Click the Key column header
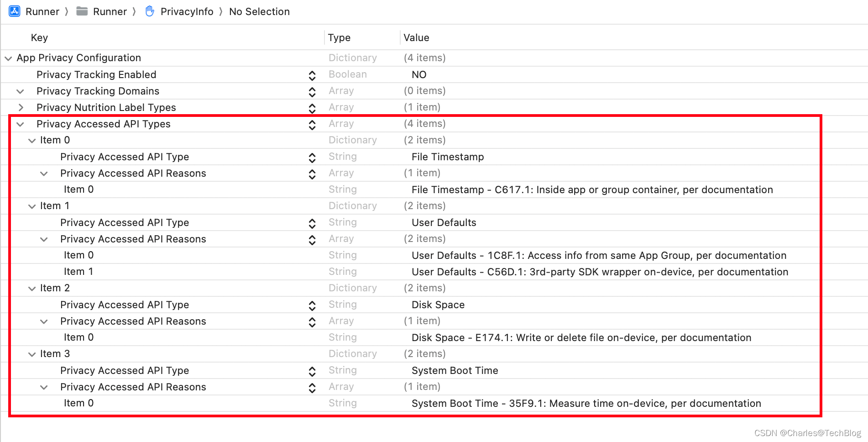Screen dimensions: 868x442 point(39,37)
